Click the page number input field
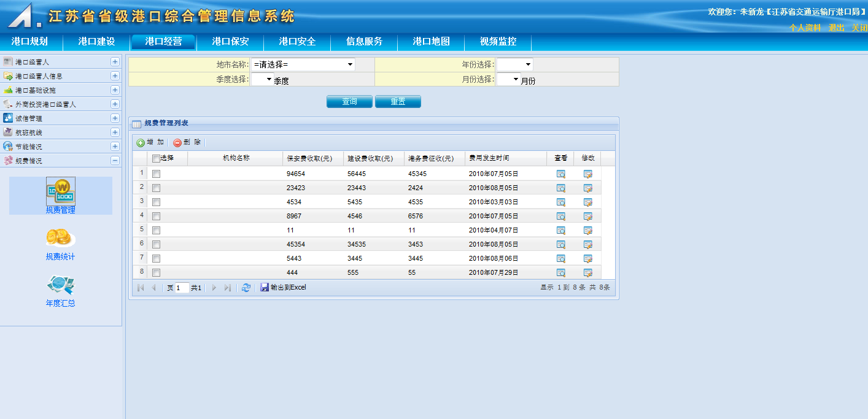The image size is (868, 419). tap(182, 288)
